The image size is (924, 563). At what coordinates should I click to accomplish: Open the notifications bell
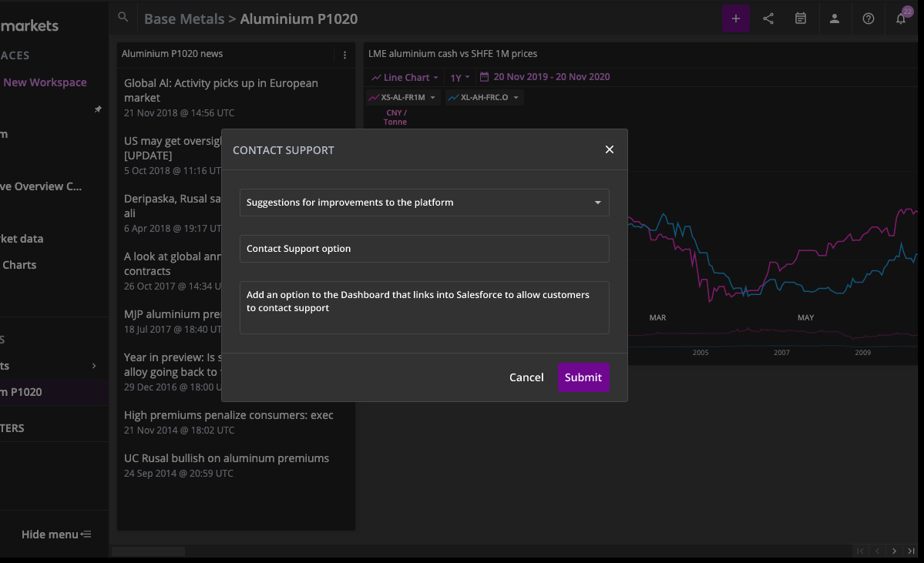(x=901, y=18)
